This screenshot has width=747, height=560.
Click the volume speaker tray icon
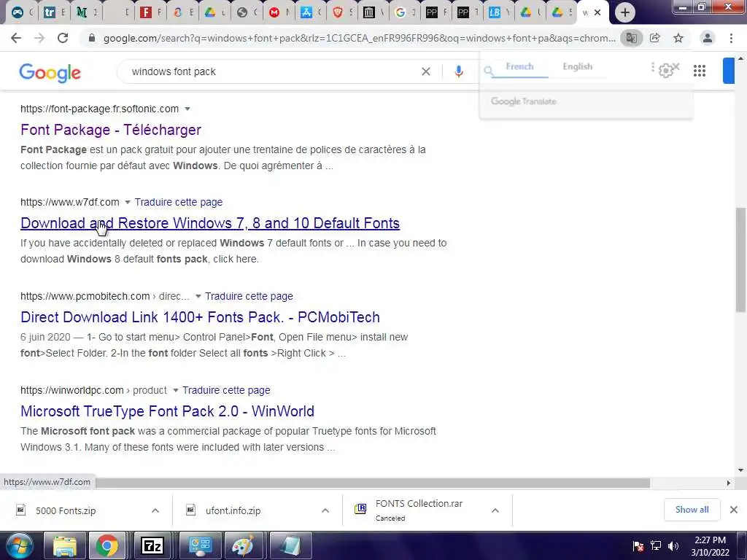(x=673, y=545)
